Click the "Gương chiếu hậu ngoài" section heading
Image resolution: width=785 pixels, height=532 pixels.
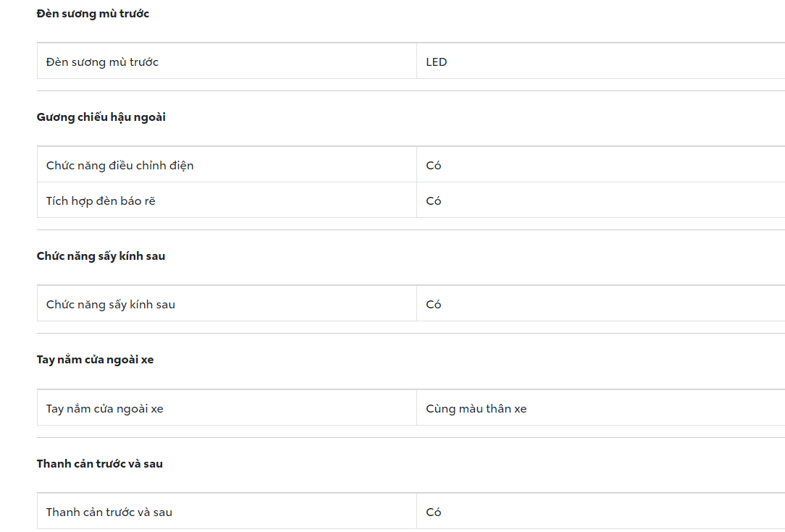pyautogui.click(x=101, y=117)
